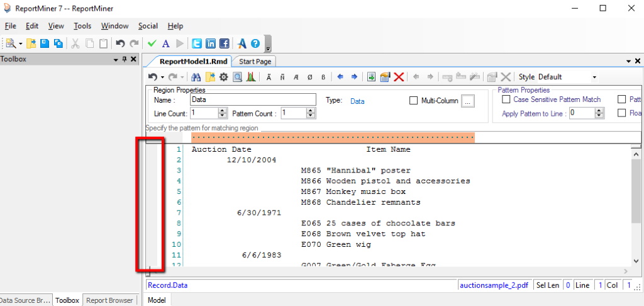Click the binoculars find icon

(x=196, y=77)
